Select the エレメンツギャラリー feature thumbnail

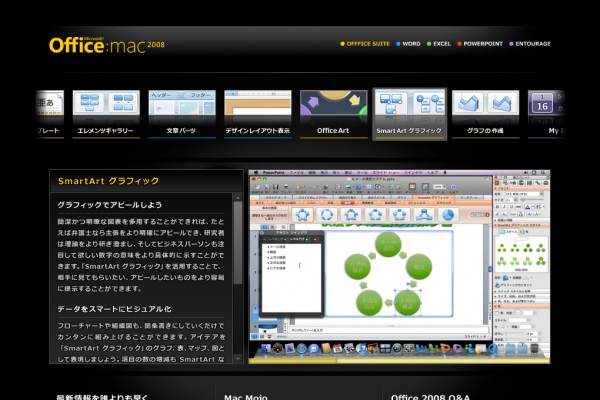point(106,113)
